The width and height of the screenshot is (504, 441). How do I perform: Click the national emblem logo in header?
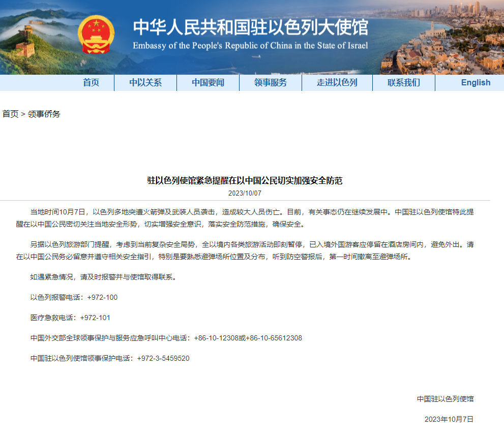coord(96,35)
